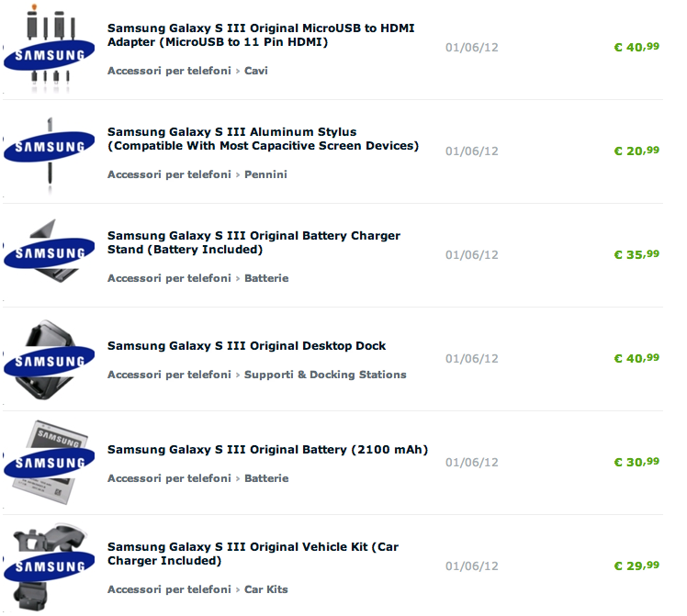687x616 pixels.
Task: Click the € 29,99 vehicle kit price
Action: [x=636, y=566]
